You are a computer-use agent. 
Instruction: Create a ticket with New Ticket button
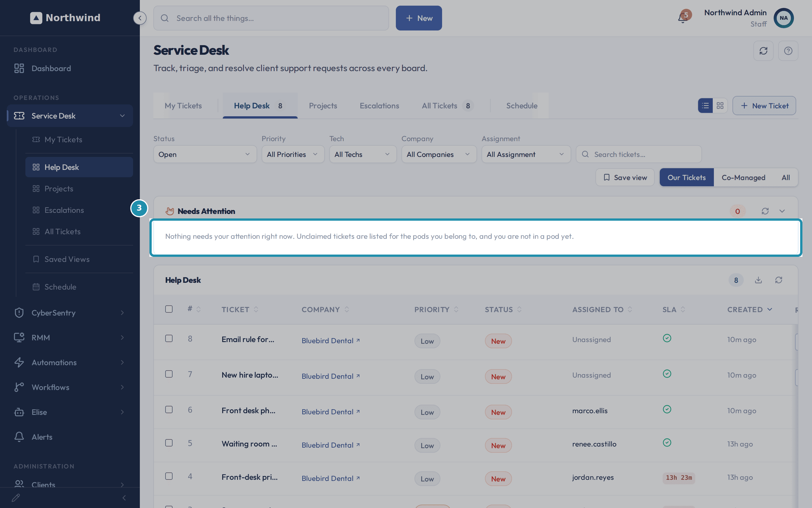tap(764, 106)
